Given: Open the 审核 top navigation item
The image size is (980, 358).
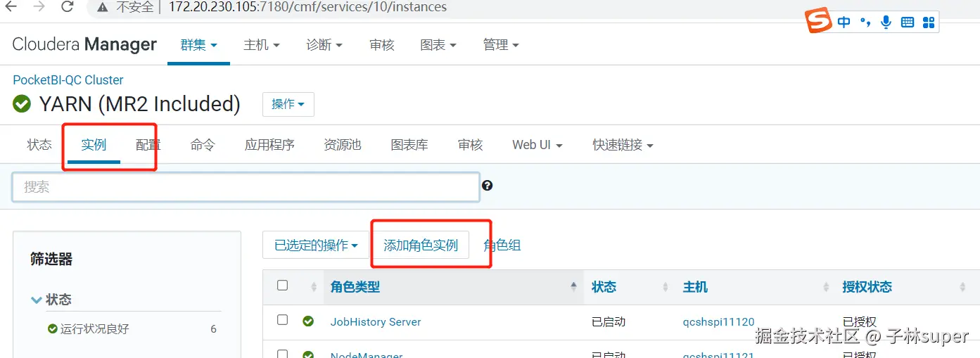Looking at the screenshot, I should click(x=382, y=45).
